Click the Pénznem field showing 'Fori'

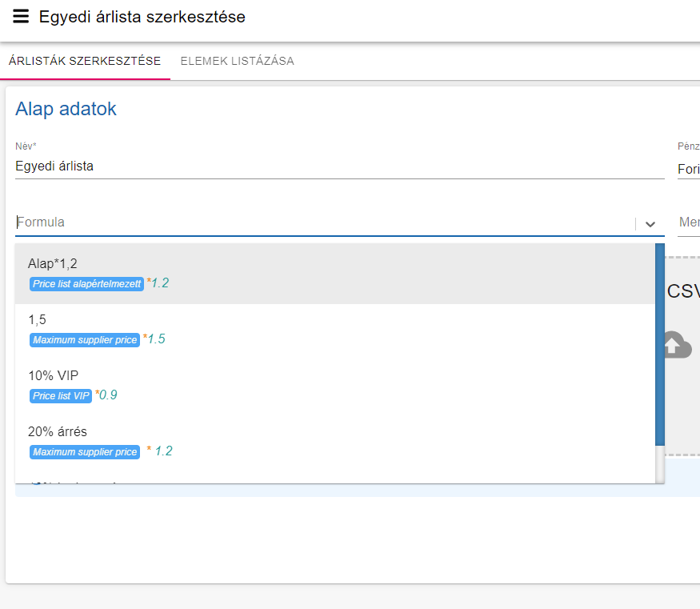[688, 169]
